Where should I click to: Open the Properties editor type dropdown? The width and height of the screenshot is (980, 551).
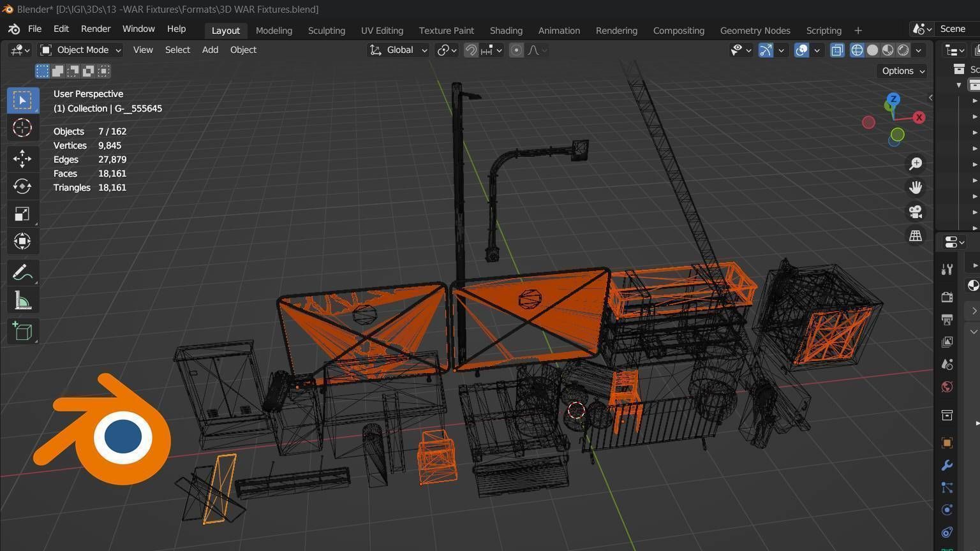954,242
